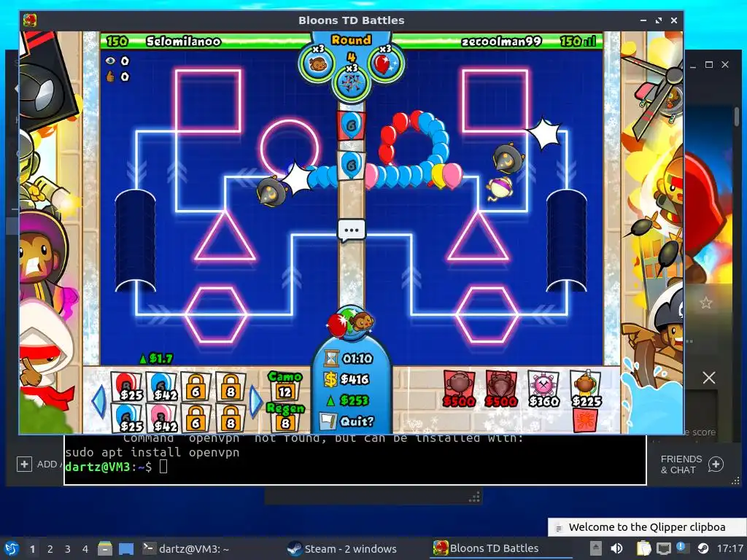Click the Steam window scrollbar
Image resolution: width=747 pixels, height=560 pixels.
click(737, 116)
